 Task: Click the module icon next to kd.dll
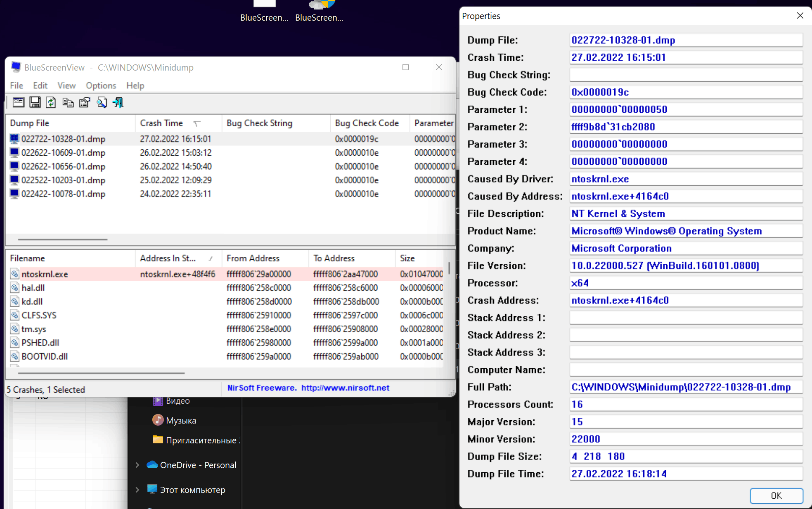click(x=15, y=301)
